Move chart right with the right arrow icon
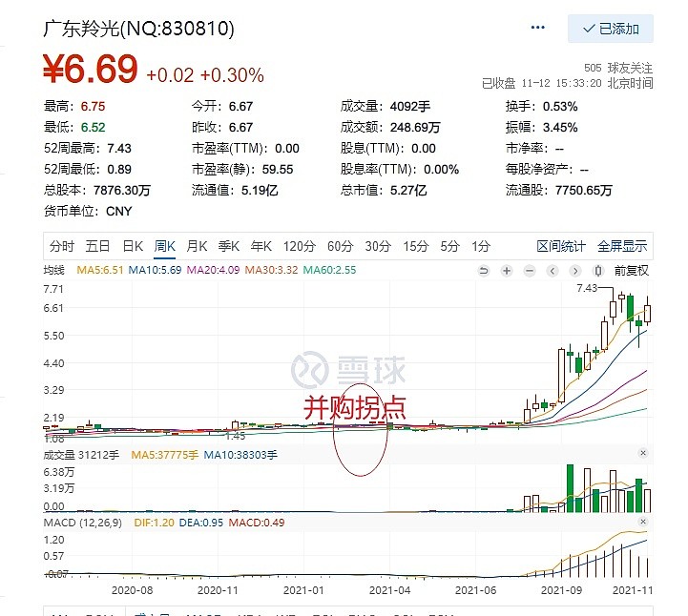This screenshot has width=688, height=616. tap(575, 271)
